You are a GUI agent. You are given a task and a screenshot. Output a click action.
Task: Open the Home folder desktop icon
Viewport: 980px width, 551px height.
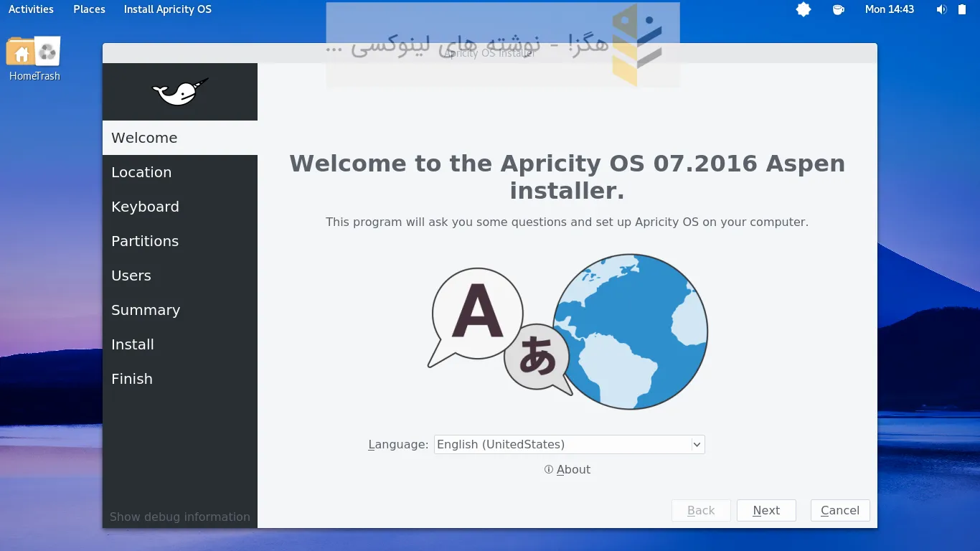coord(21,52)
